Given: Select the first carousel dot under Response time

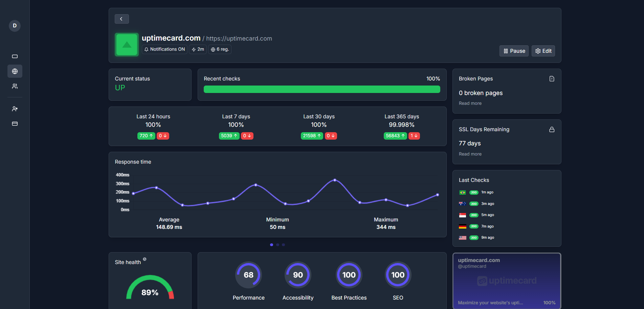Looking at the screenshot, I should [271, 245].
